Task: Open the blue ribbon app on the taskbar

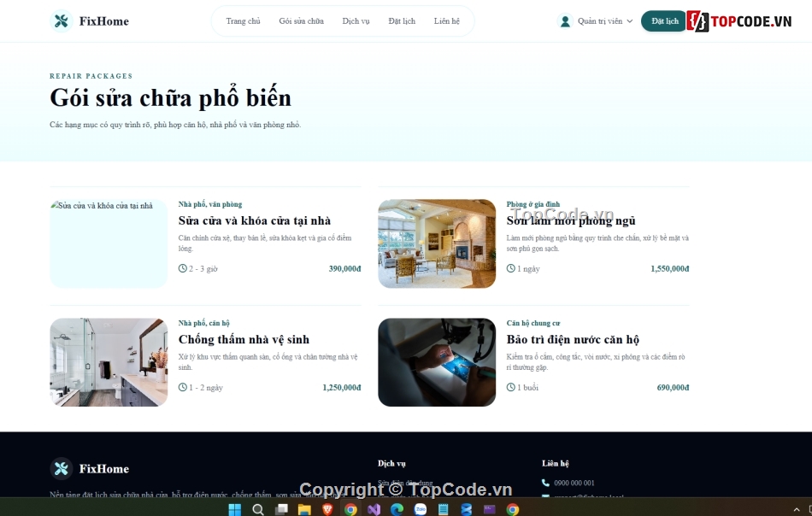Action: 467,510
